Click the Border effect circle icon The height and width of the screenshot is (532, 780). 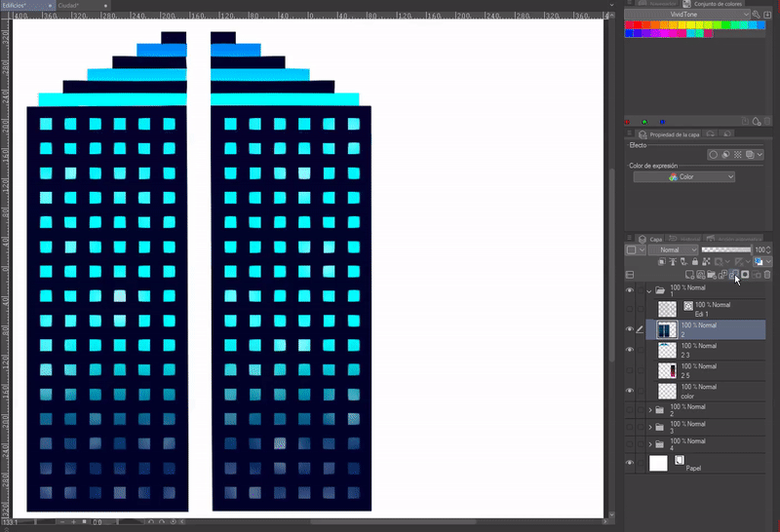(x=714, y=155)
